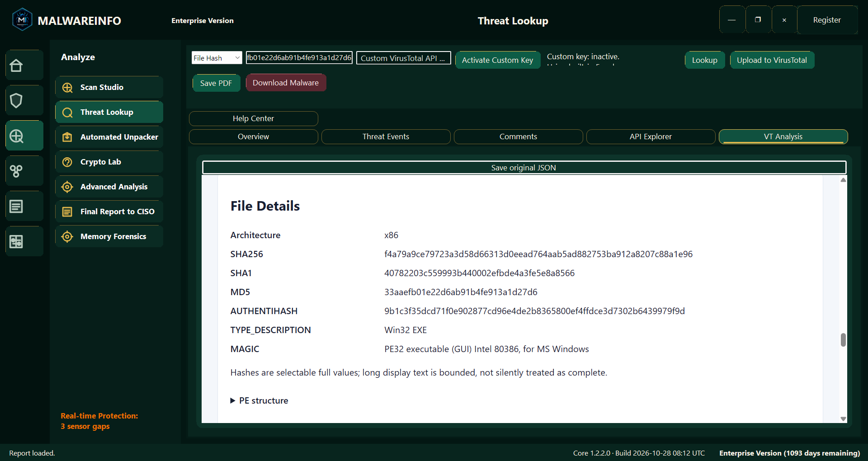The height and width of the screenshot is (461, 868).
Task: Click Upload to VirusTotal button
Action: point(772,60)
